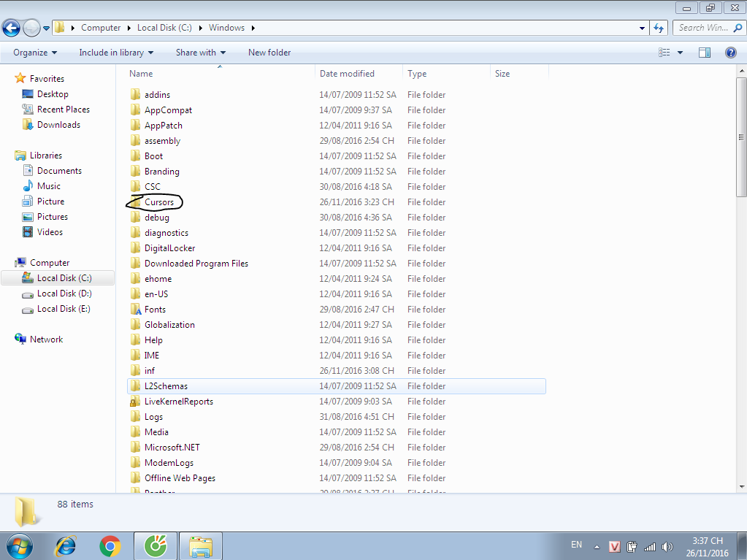Launch Internet Explorer from the taskbar

(x=66, y=545)
